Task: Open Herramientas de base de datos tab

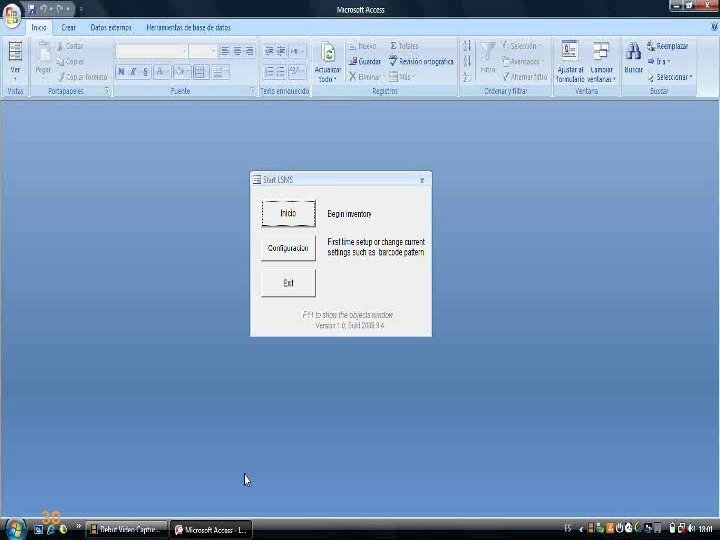Action: click(188, 28)
